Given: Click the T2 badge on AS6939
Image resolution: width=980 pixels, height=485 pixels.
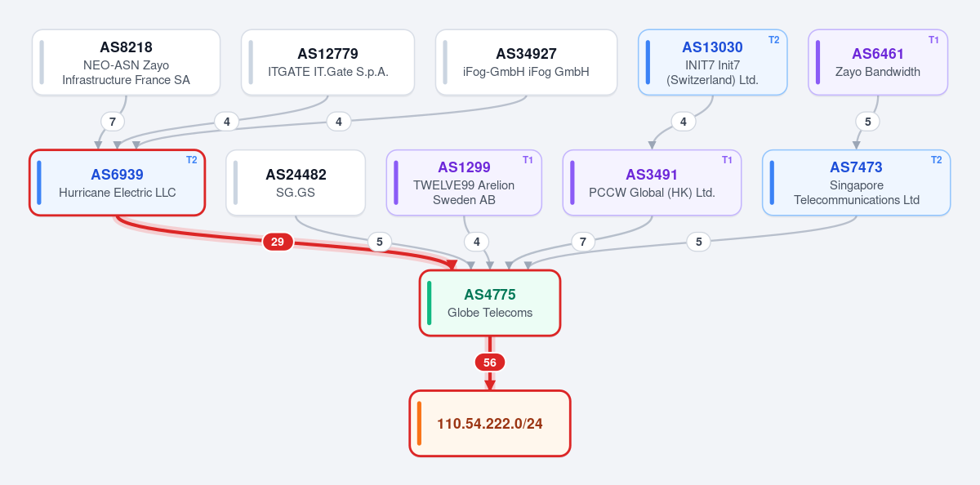Looking at the screenshot, I should tap(192, 160).
